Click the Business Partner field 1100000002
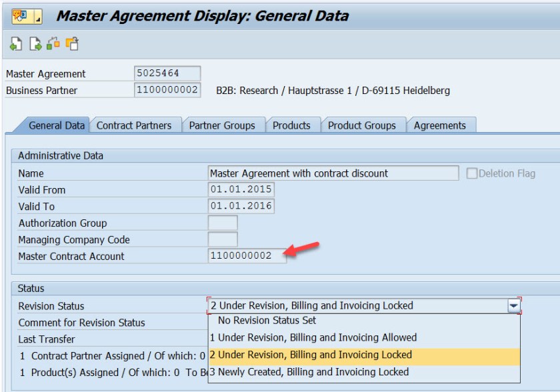This screenshot has width=560, height=392. [167, 90]
